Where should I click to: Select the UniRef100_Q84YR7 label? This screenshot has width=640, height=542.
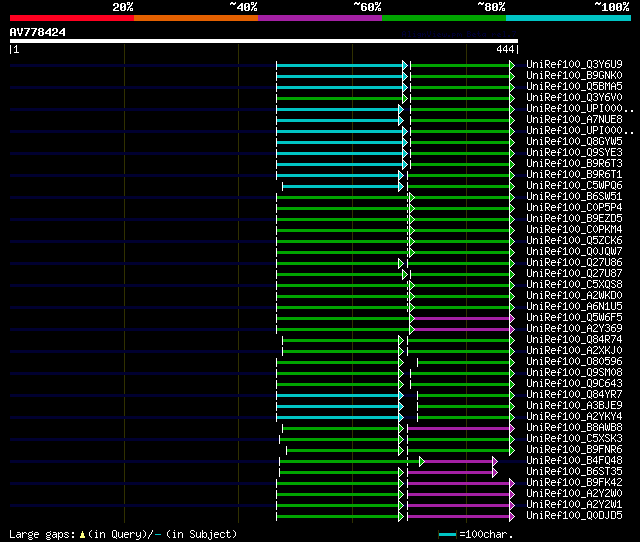pyautogui.click(x=574, y=395)
